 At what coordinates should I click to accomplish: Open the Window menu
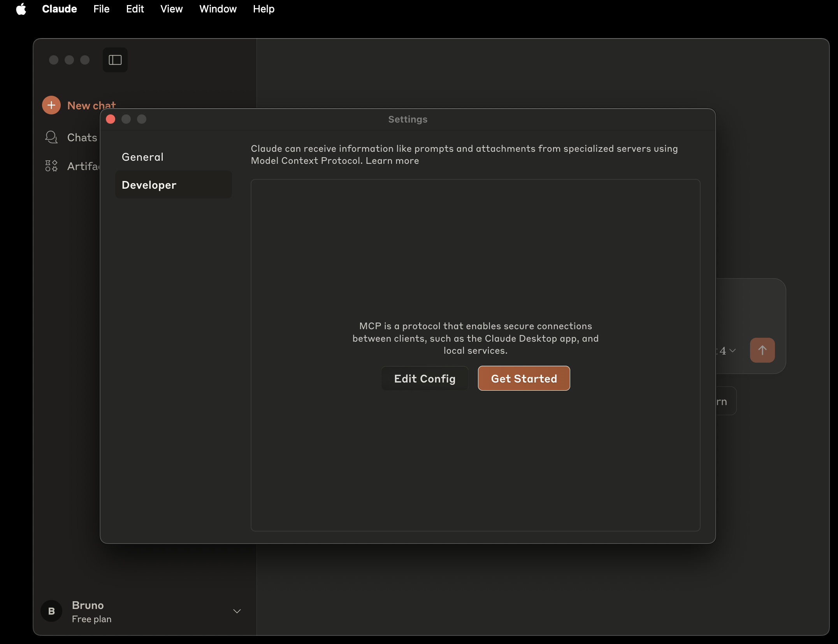click(x=218, y=9)
